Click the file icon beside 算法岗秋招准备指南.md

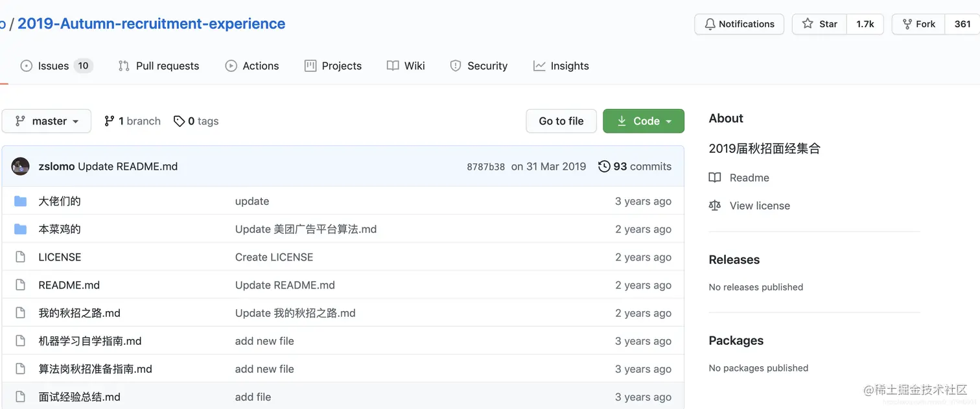[21, 369]
